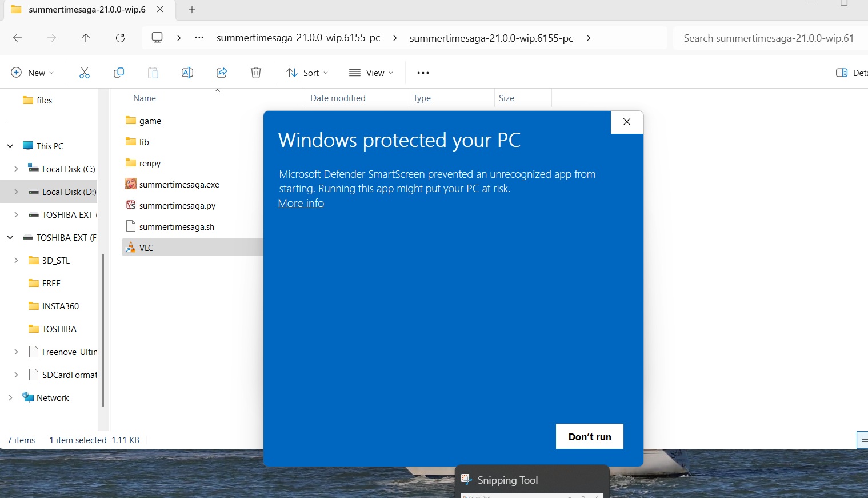
Task: Open the View dropdown menu
Action: coord(371,73)
